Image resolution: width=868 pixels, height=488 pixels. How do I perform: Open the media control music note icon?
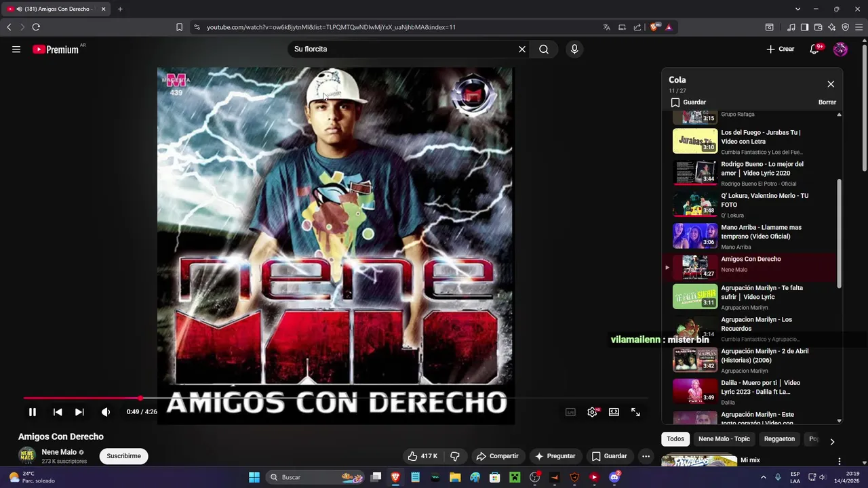(791, 27)
